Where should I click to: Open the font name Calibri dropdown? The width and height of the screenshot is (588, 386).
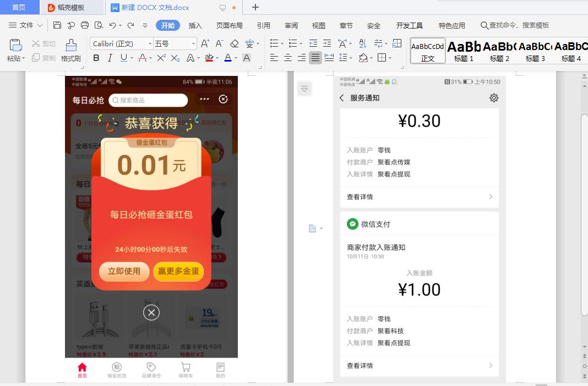point(150,44)
